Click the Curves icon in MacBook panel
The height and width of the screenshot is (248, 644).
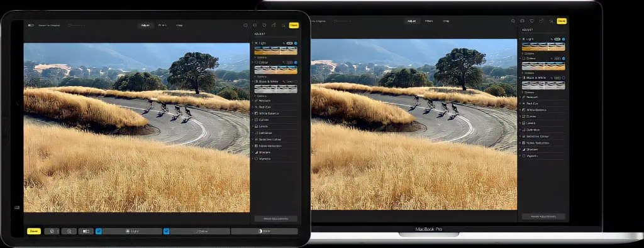tap(523, 117)
